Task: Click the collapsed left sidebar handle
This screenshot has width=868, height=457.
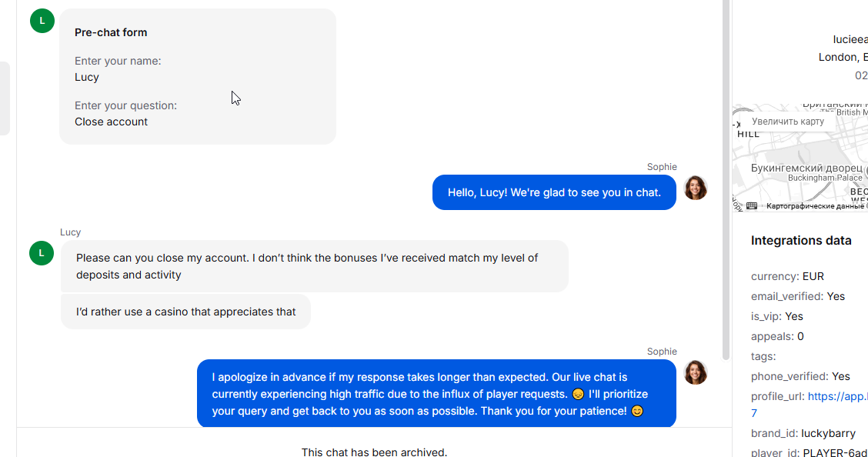Action: [x=5, y=98]
